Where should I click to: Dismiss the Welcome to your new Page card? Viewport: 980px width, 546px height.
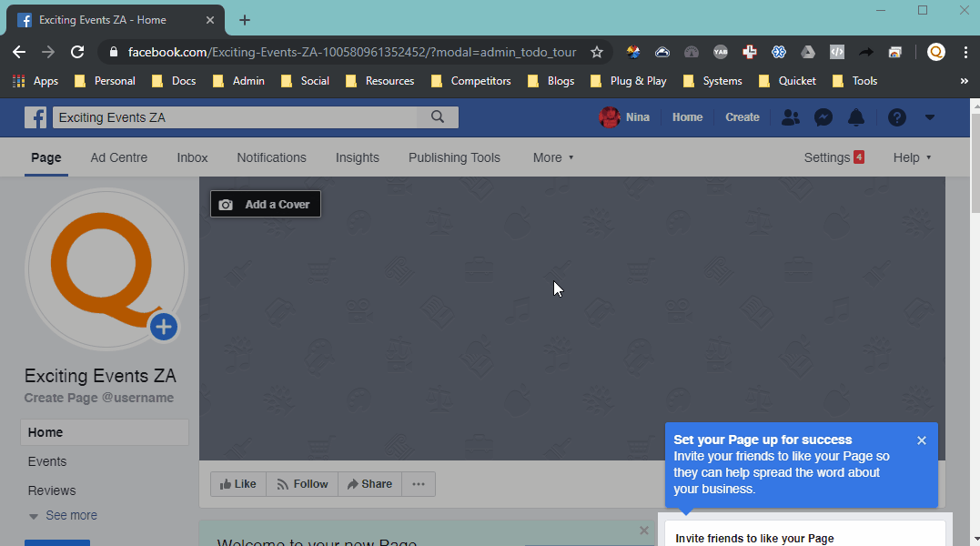pyautogui.click(x=643, y=531)
